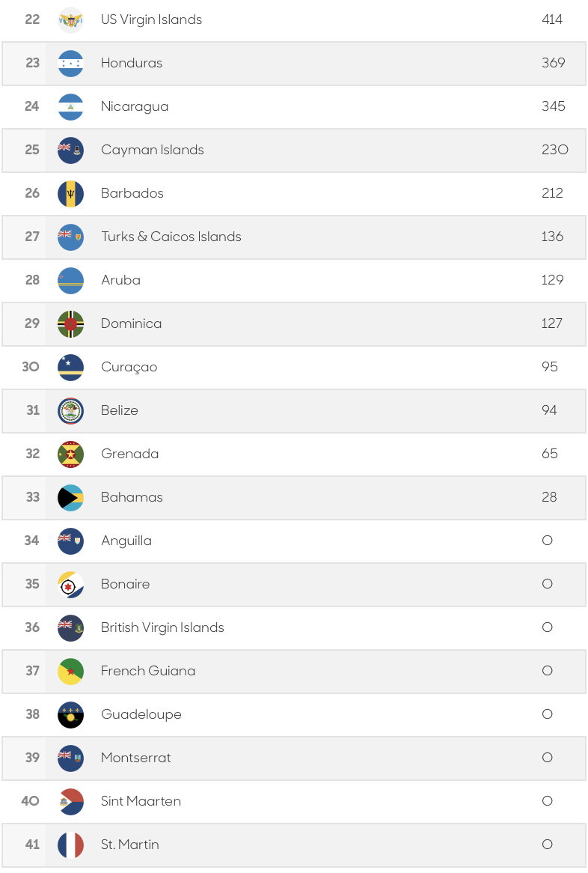This screenshot has height=873, width=588.
Task: Select the Dominica flag icon
Action: point(70,324)
